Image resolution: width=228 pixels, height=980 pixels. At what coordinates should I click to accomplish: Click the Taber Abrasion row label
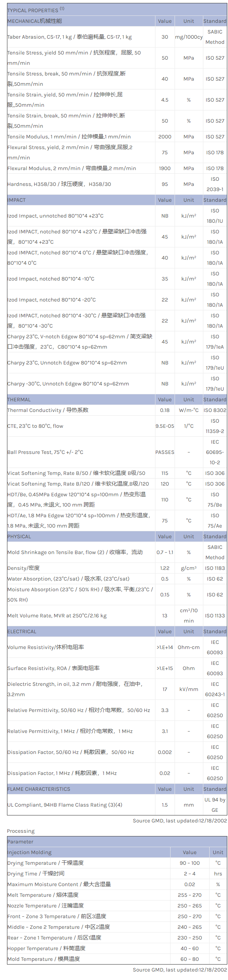pyautogui.click(x=70, y=37)
